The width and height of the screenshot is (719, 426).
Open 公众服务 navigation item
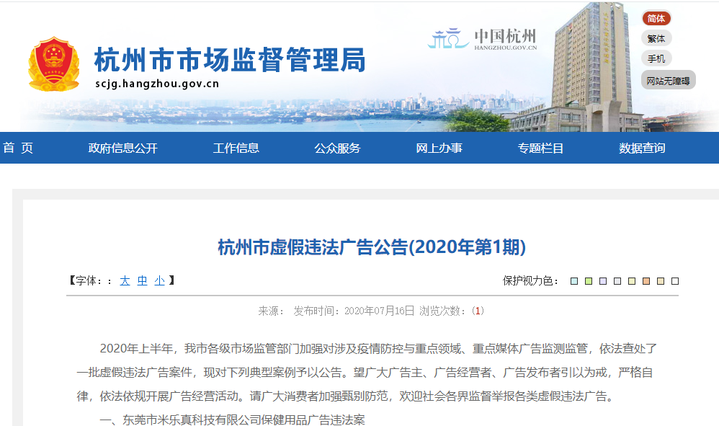pos(337,148)
